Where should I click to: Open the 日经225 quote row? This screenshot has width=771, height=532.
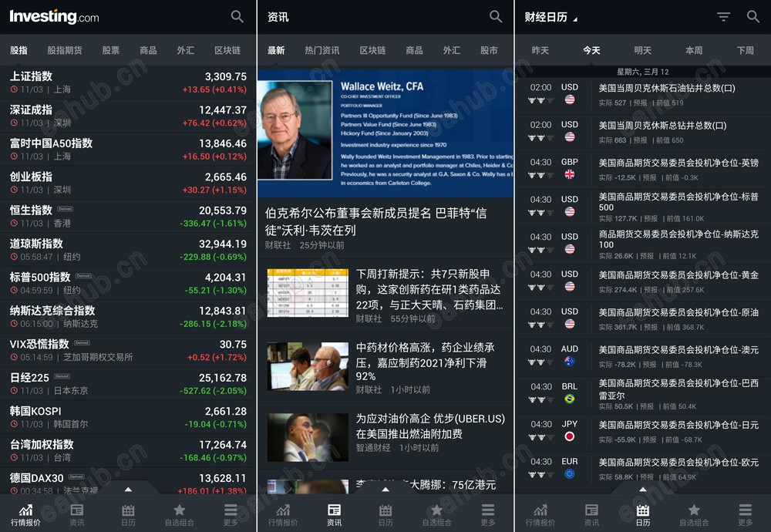coord(128,383)
